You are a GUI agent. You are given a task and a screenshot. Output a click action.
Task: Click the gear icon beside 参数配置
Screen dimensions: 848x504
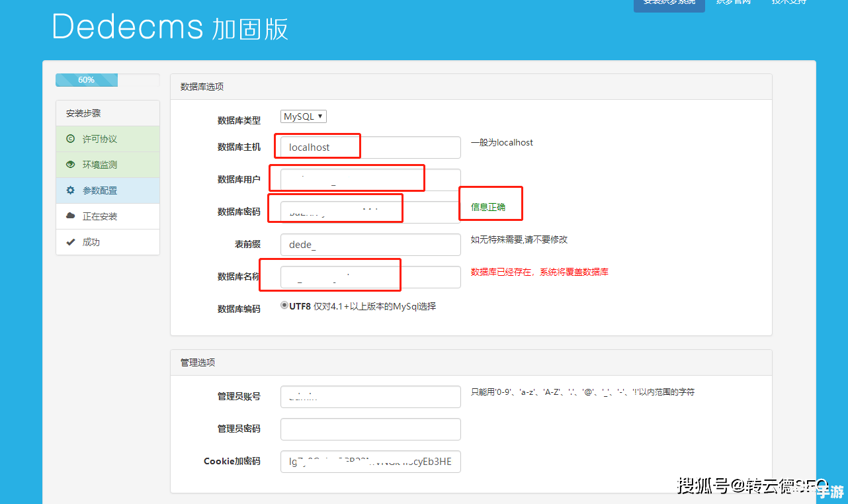pyautogui.click(x=70, y=190)
